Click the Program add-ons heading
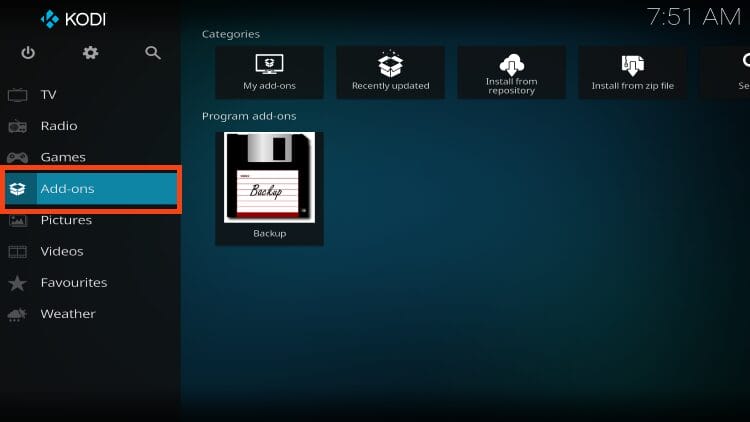 click(249, 116)
